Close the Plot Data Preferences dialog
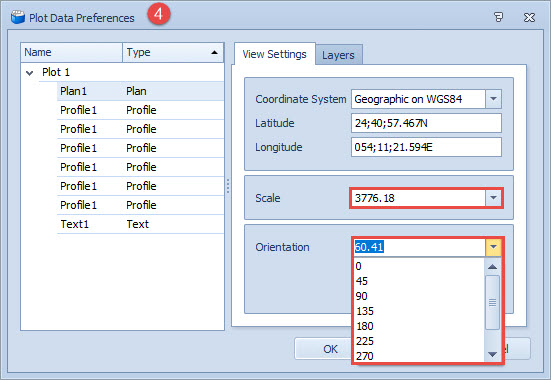This screenshot has height=380, width=551. coord(529,17)
